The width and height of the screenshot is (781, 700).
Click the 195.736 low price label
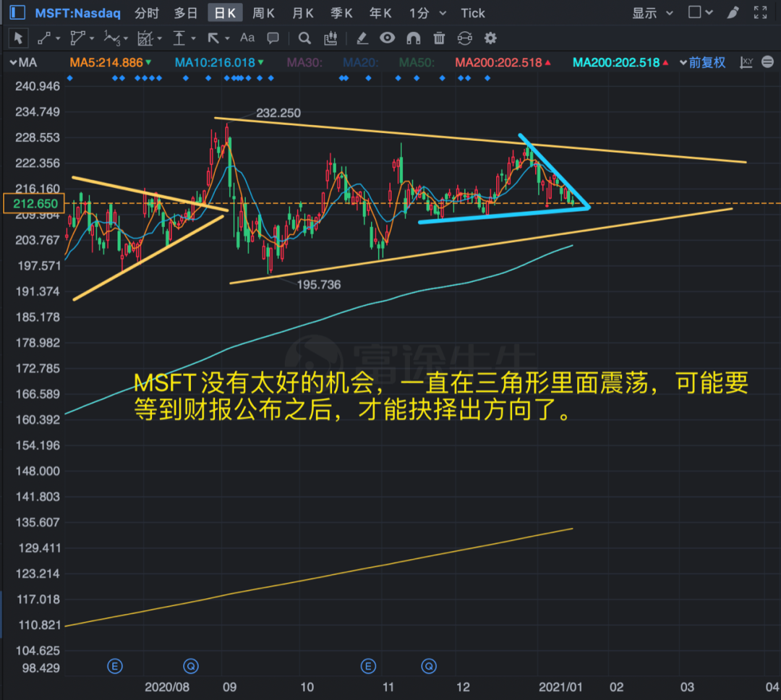click(x=319, y=284)
